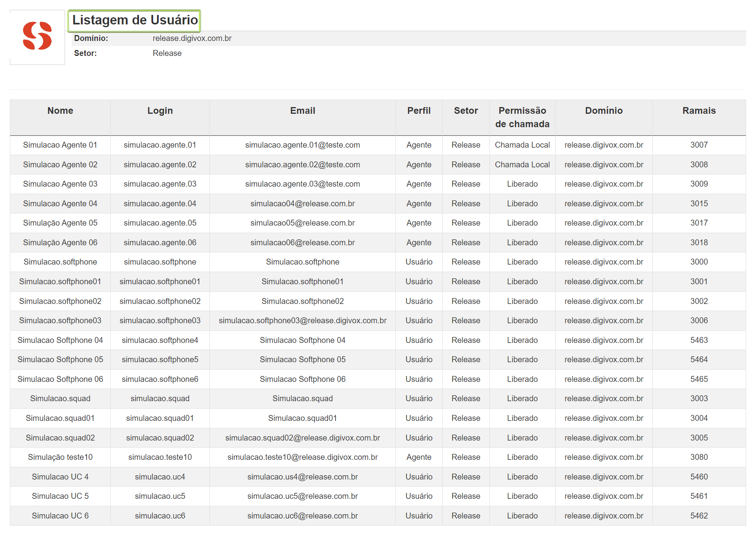
Task: Select the row for Simulacao.softphone
Action: click(60, 262)
